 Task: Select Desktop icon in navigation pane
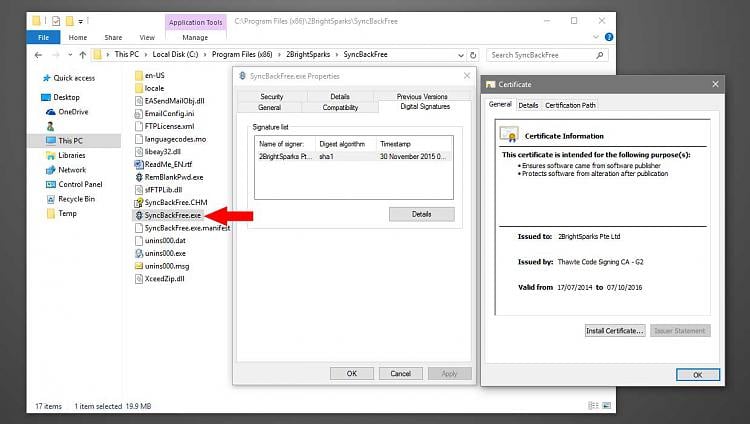click(x=46, y=97)
